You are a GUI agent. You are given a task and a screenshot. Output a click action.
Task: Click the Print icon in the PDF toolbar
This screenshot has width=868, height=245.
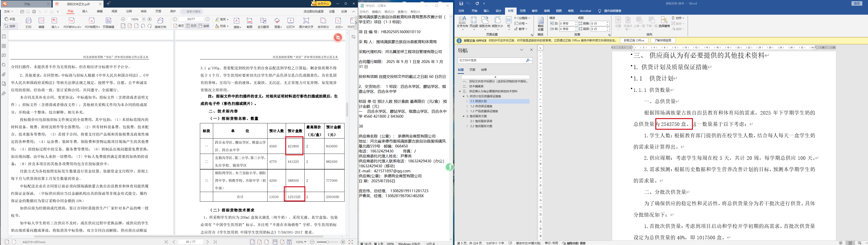(29, 23)
